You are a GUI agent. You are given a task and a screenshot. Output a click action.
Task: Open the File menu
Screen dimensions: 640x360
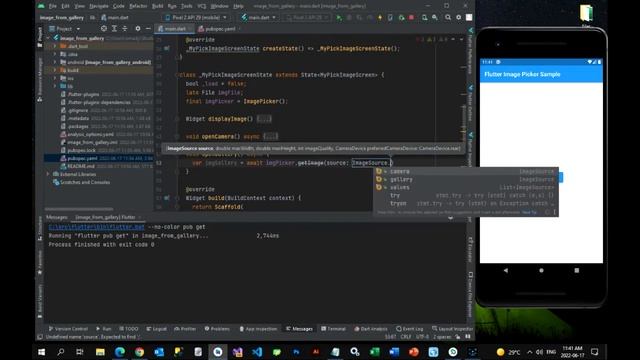click(53, 6)
